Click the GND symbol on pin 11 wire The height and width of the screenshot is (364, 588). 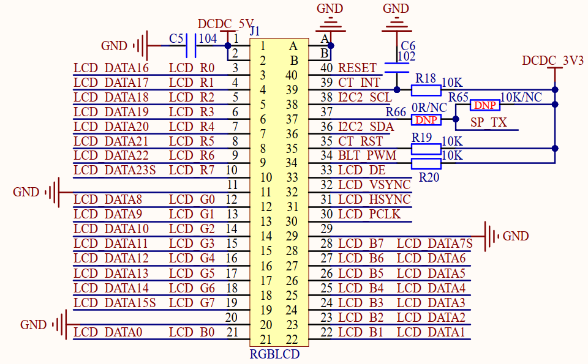[53, 193]
